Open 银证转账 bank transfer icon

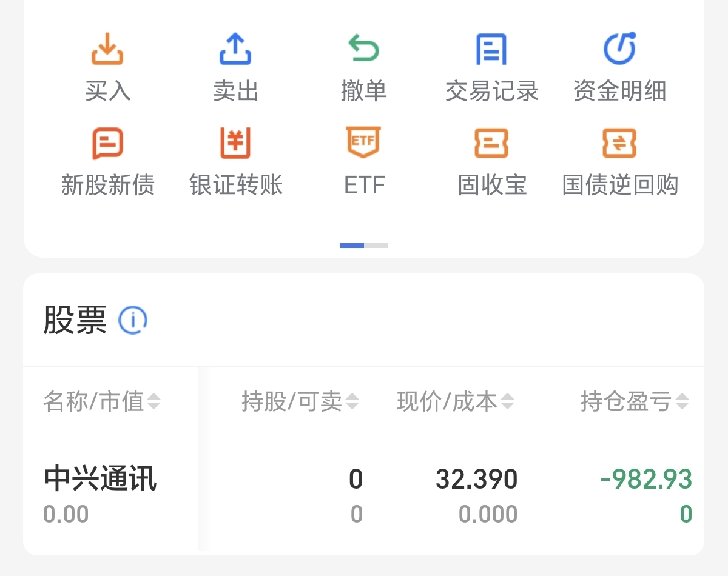pyautogui.click(x=235, y=143)
